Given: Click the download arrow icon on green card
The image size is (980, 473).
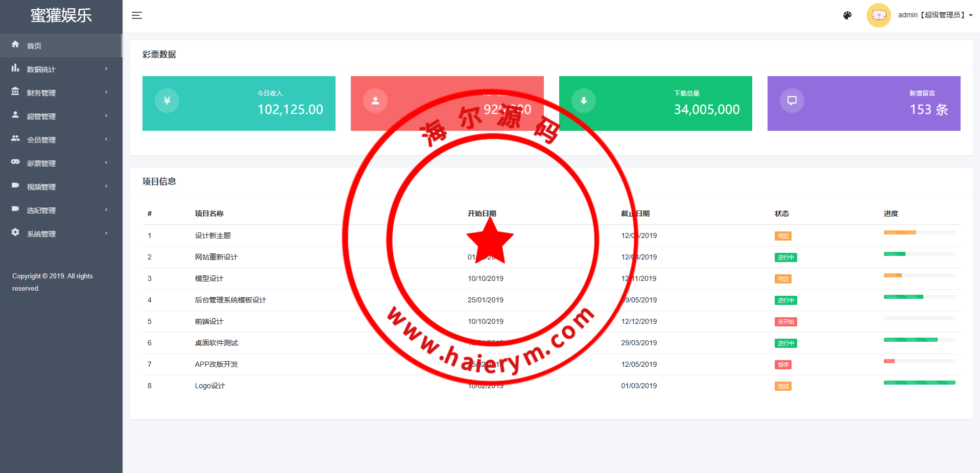Looking at the screenshot, I should tap(583, 101).
